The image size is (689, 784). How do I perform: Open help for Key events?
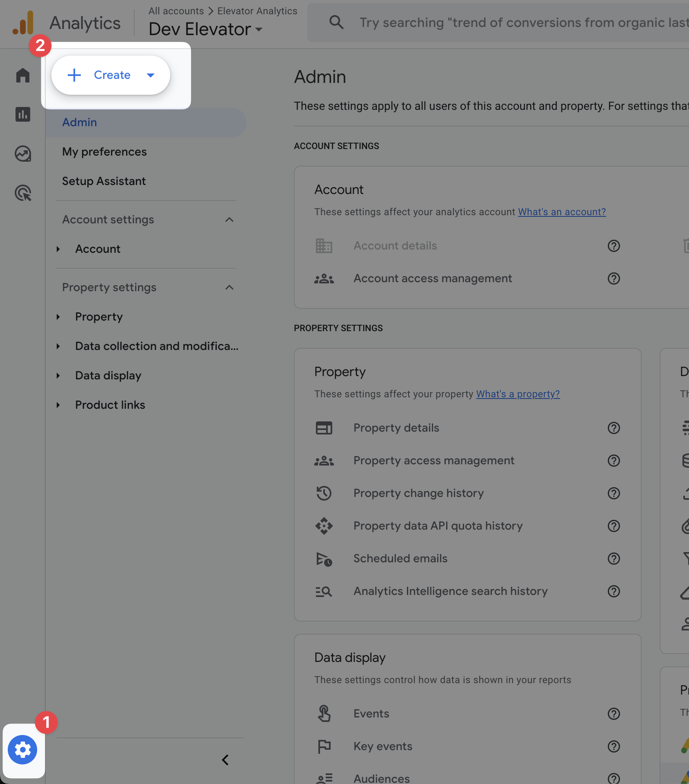click(614, 746)
